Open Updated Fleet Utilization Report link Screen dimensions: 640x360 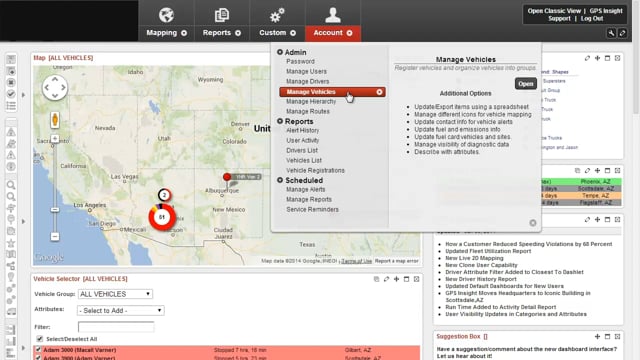pyautogui.click(x=488, y=251)
